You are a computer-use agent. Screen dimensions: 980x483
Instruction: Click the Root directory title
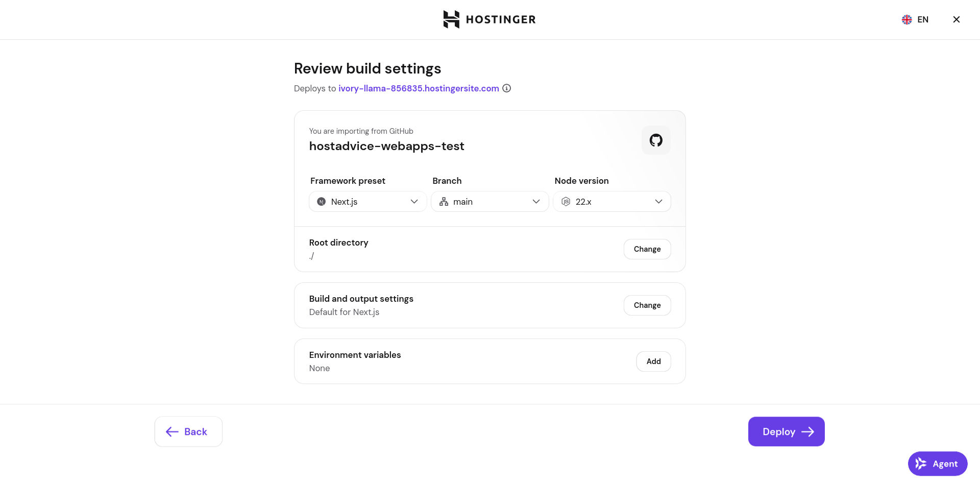click(x=339, y=243)
